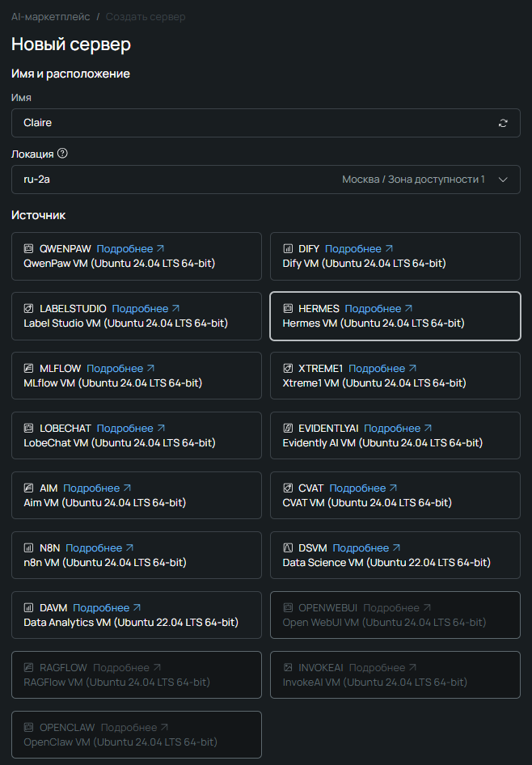The width and height of the screenshot is (532, 765).
Task: Select the LobeChat VM source card
Action: (x=137, y=436)
